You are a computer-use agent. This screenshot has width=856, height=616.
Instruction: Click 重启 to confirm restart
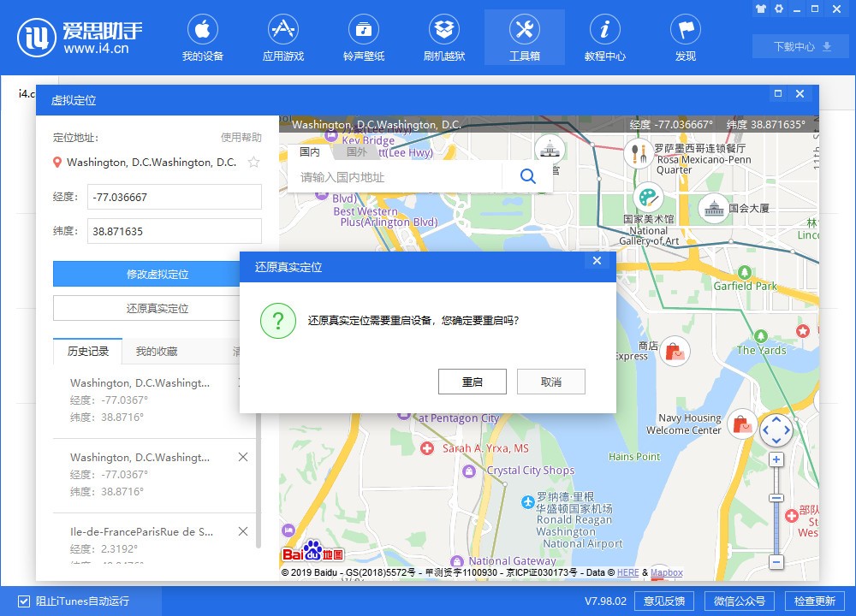click(473, 382)
